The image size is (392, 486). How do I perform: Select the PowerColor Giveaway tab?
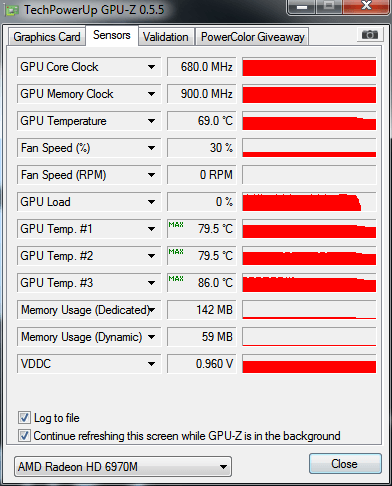253,37
